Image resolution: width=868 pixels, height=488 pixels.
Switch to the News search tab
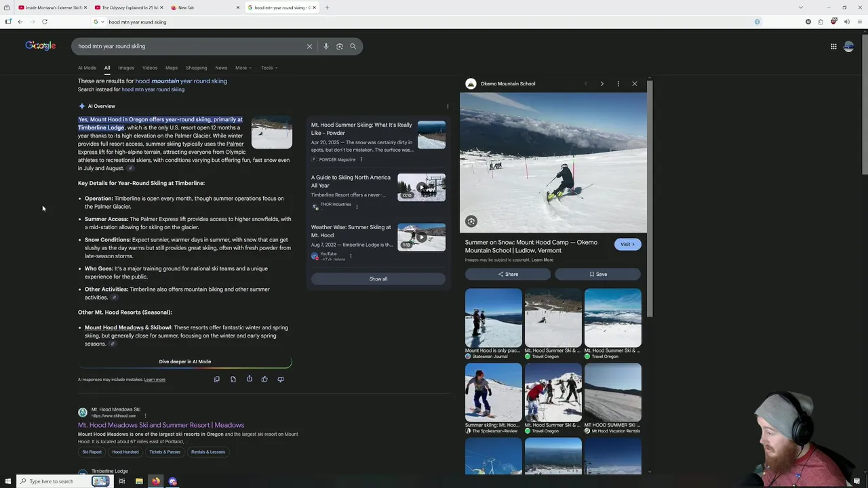tap(221, 68)
